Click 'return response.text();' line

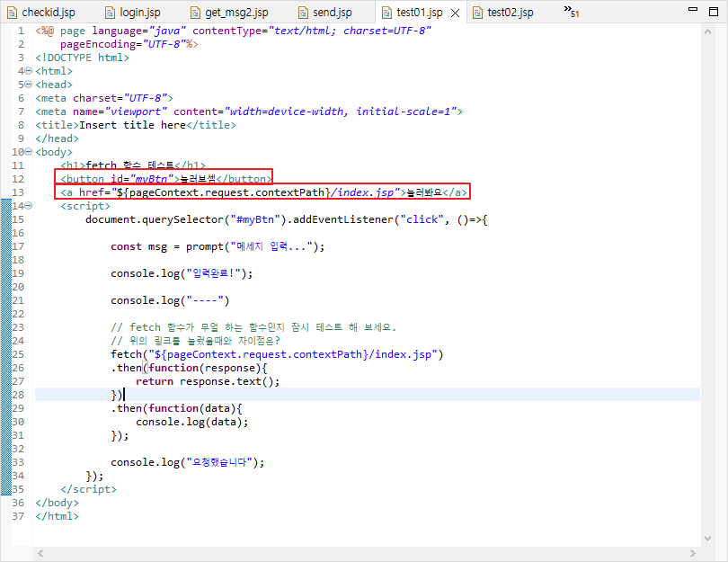coord(208,381)
